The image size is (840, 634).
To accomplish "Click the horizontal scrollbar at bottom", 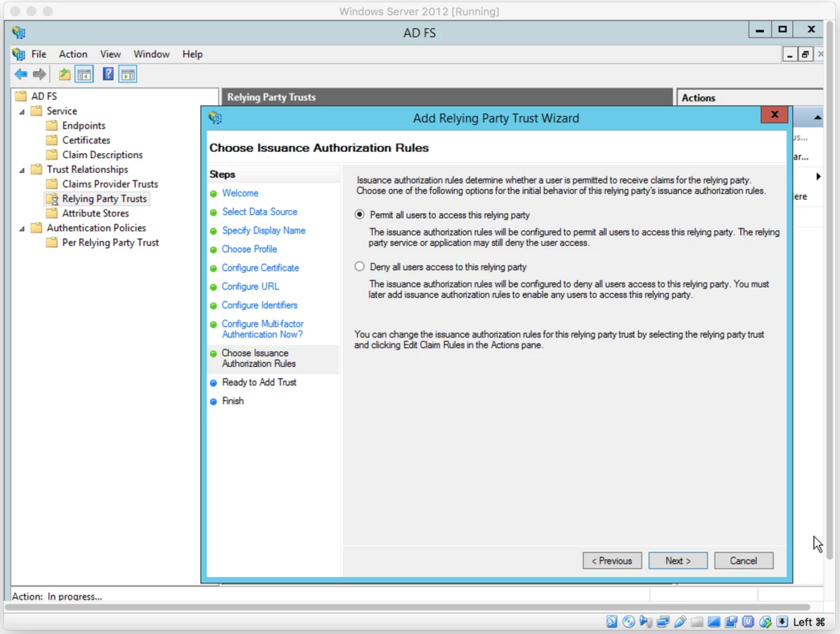I will coord(406,607).
